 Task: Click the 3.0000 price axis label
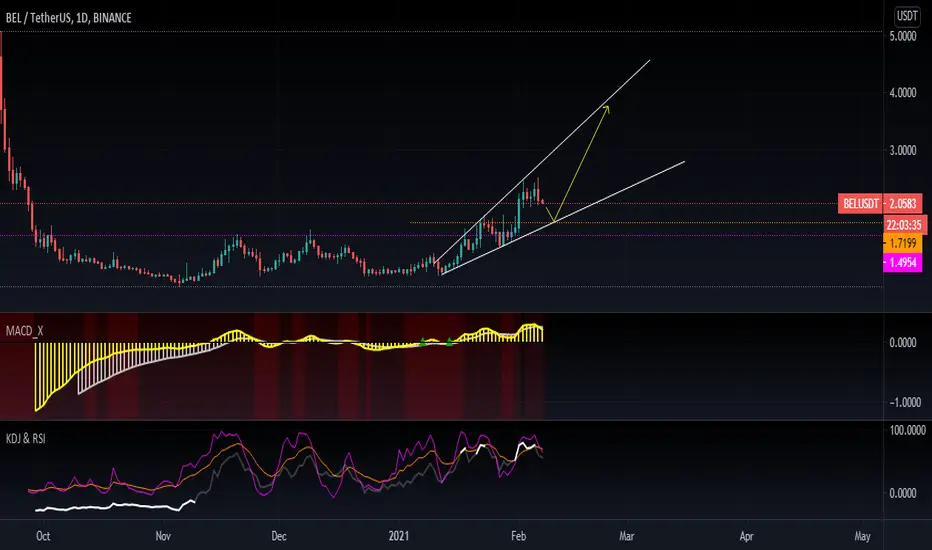[x=902, y=150]
